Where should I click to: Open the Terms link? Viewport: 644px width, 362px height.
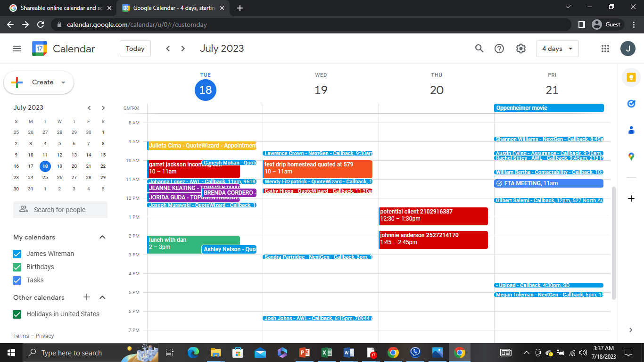point(21,336)
